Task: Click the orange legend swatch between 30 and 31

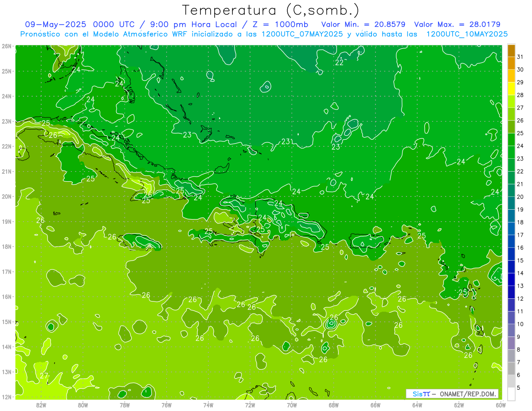Action: (x=511, y=63)
